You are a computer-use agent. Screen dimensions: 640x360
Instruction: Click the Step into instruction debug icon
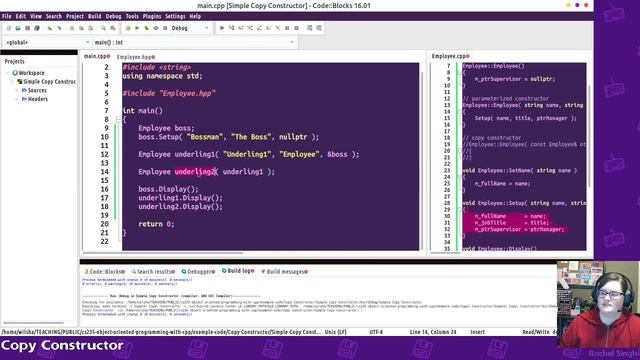coord(278,28)
